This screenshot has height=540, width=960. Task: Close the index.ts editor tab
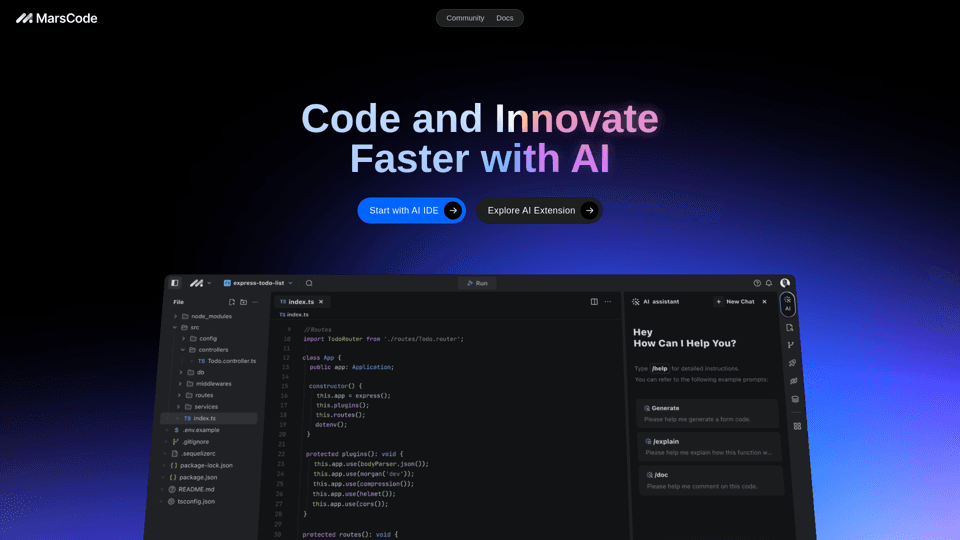click(321, 302)
